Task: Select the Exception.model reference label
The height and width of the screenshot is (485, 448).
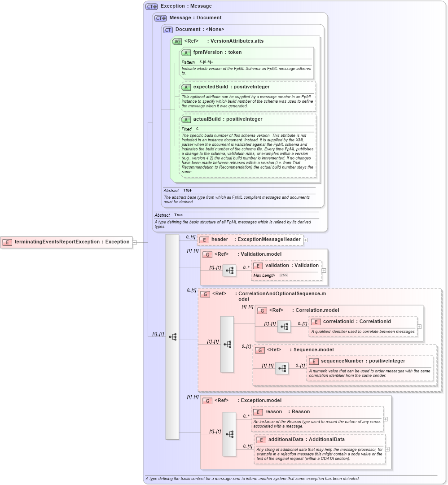Action: tap(248, 401)
